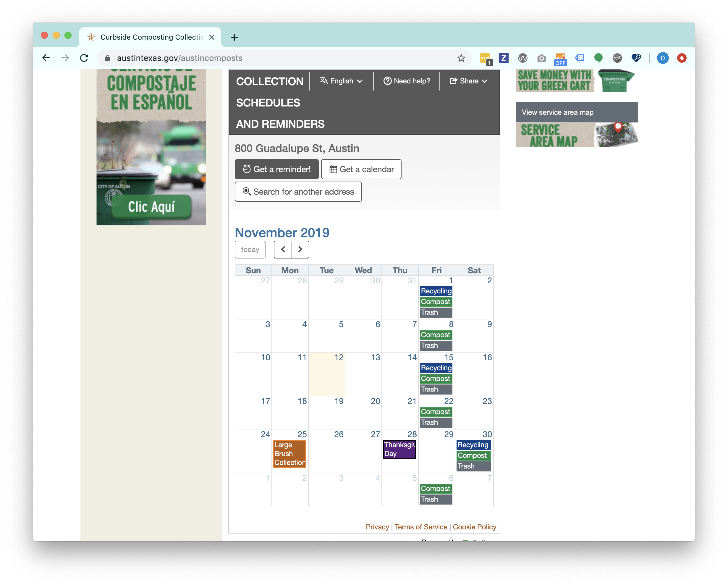Open a new browser tab
Viewport: 728px width, 585px height.
point(234,37)
